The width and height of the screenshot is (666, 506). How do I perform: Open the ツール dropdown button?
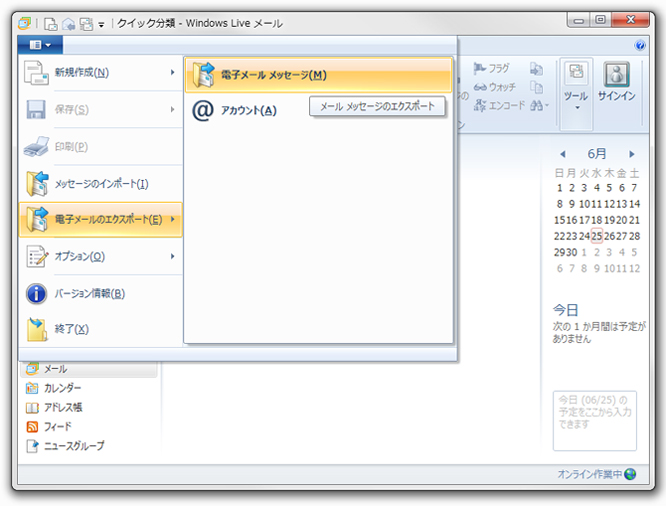tap(576, 93)
